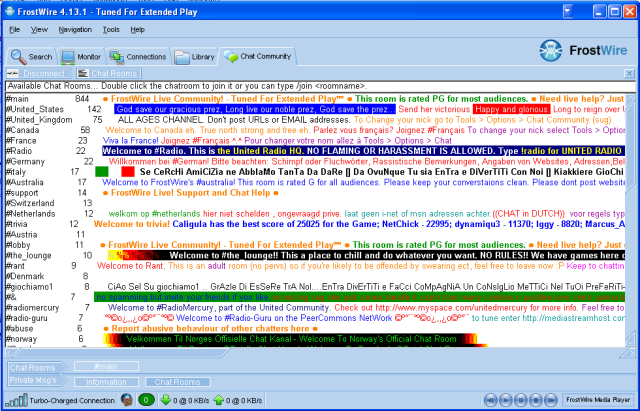
Task: Stop the FrostWire media player
Action: 536,400
